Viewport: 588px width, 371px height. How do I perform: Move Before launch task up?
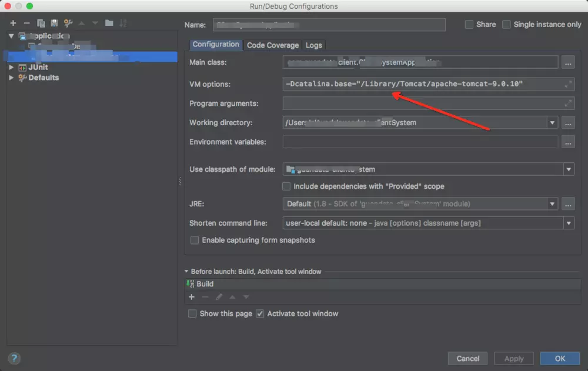232,297
